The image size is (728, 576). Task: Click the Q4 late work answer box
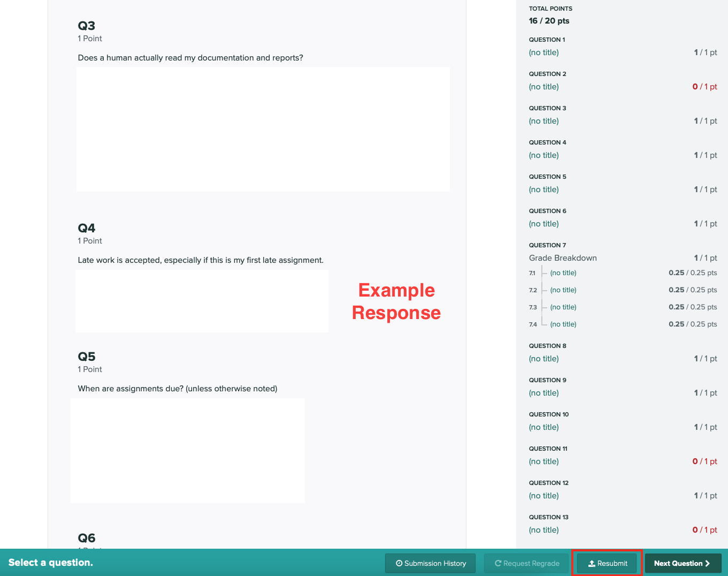point(202,301)
